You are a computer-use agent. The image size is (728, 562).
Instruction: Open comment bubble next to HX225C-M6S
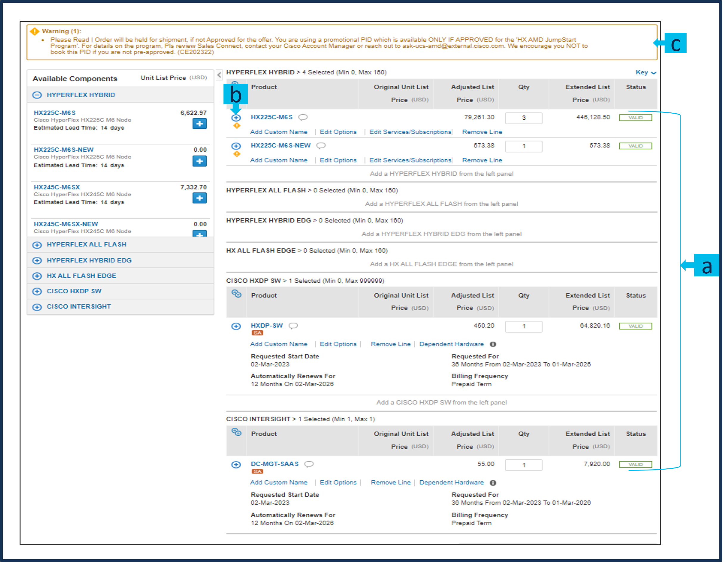point(303,117)
